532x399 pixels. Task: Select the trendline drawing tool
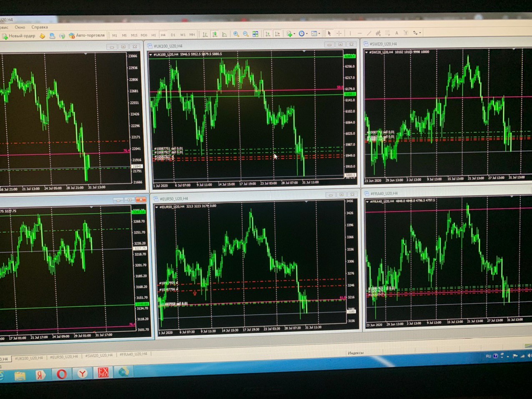369,33
